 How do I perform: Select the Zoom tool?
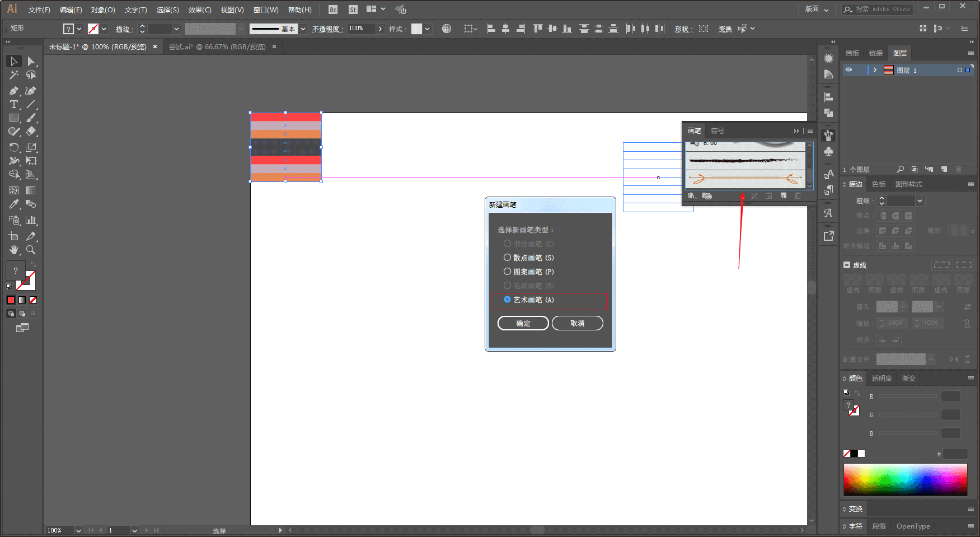click(31, 250)
